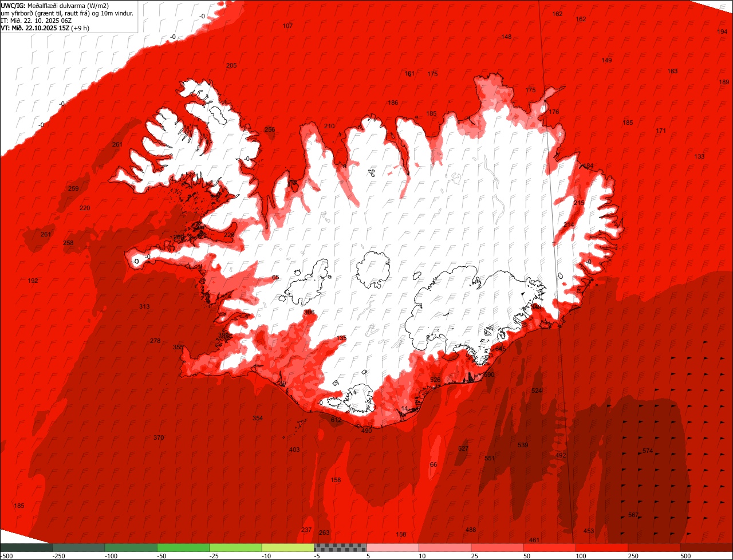Image resolution: width=733 pixels, height=560 pixels.
Task: Click the light red swatch between 25 and 50
Action: [x=498, y=547]
